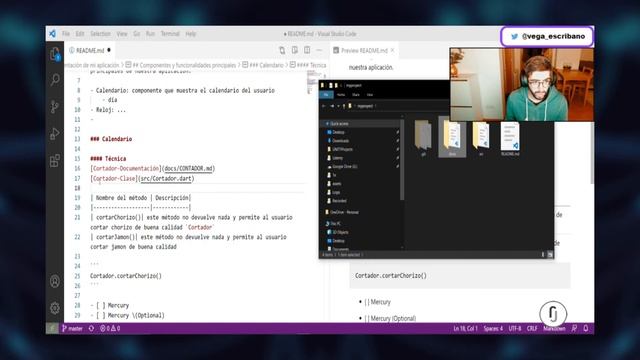
Task: Switch File Explorer to details view
Action: coord(543,255)
